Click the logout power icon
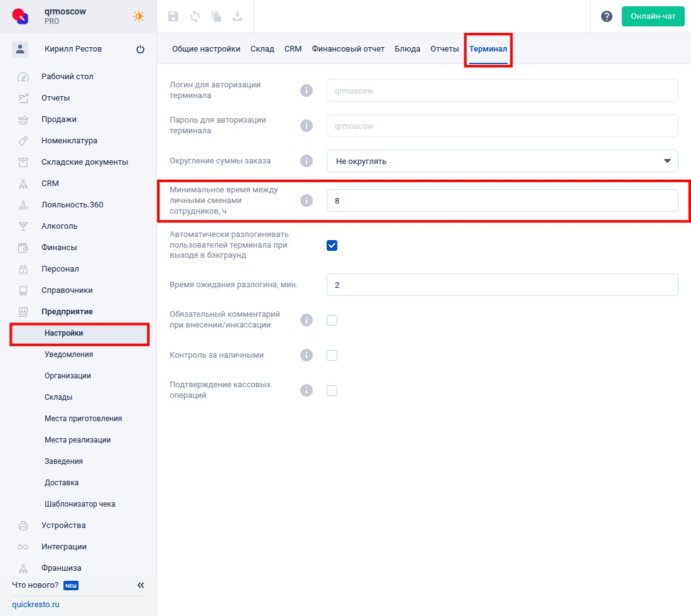Image resolution: width=691 pixels, height=616 pixels. coord(140,50)
